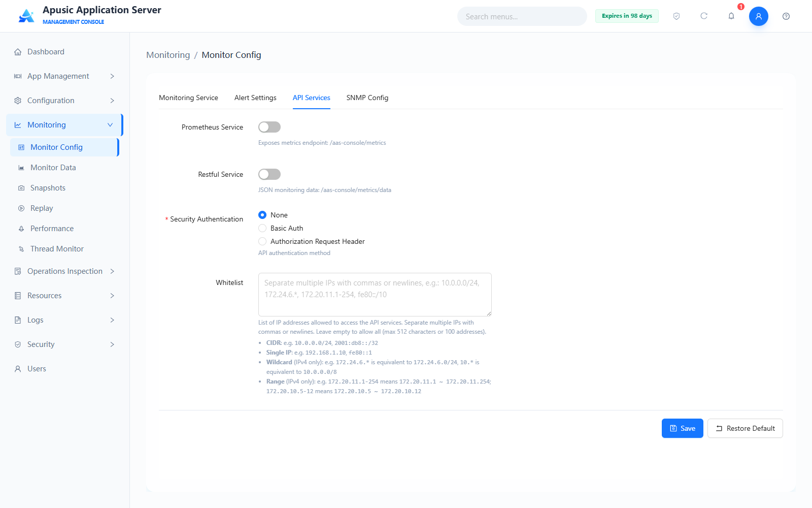Enable the Prometheus Service switch
Viewport: 812px width, 508px height.
tap(269, 127)
